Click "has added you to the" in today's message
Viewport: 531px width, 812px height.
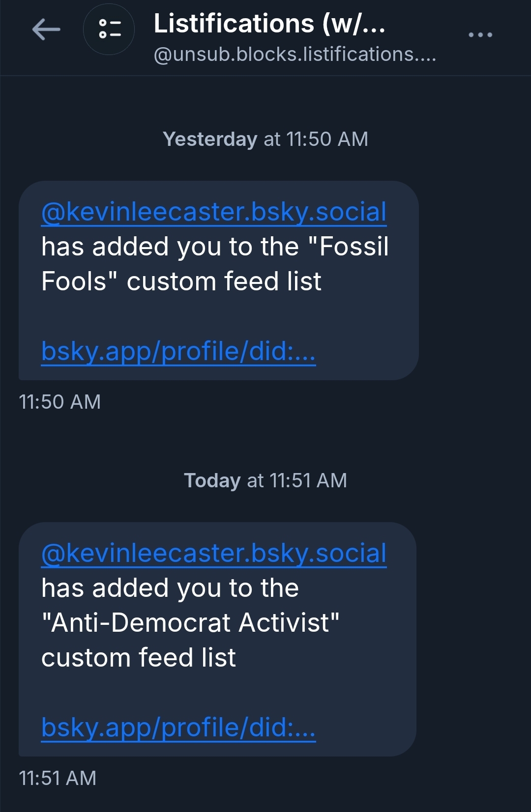coord(170,588)
